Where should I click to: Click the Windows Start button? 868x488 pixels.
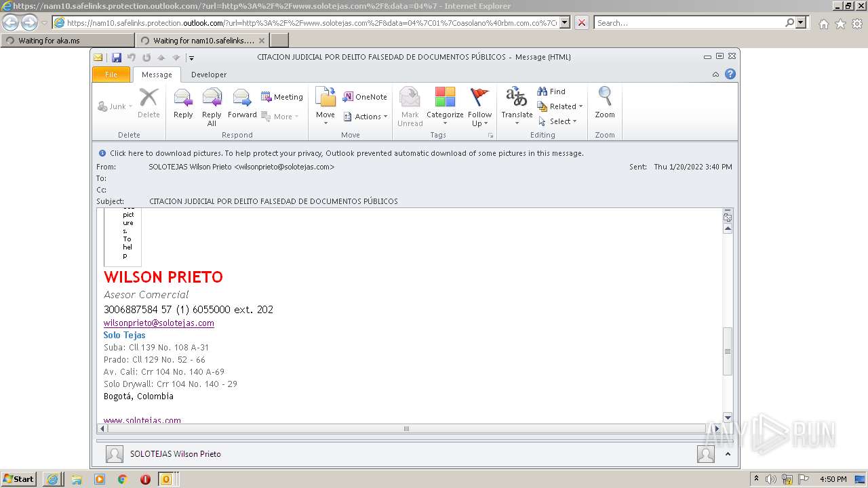pyautogui.click(x=19, y=479)
